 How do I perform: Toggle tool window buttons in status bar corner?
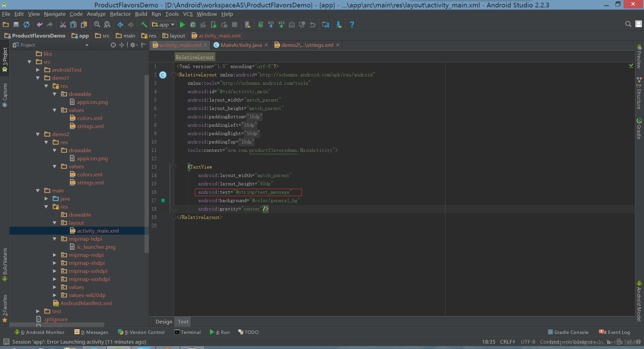point(6,342)
